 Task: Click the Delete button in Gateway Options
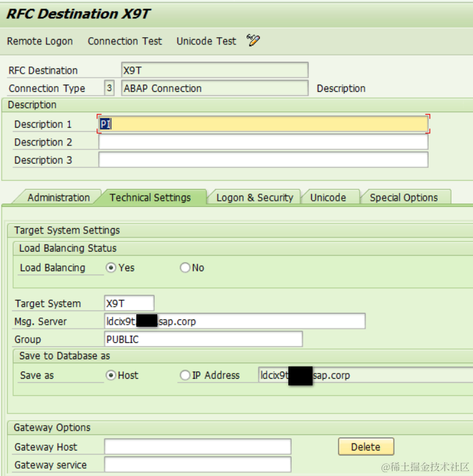pyautogui.click(x=366, y=447)
